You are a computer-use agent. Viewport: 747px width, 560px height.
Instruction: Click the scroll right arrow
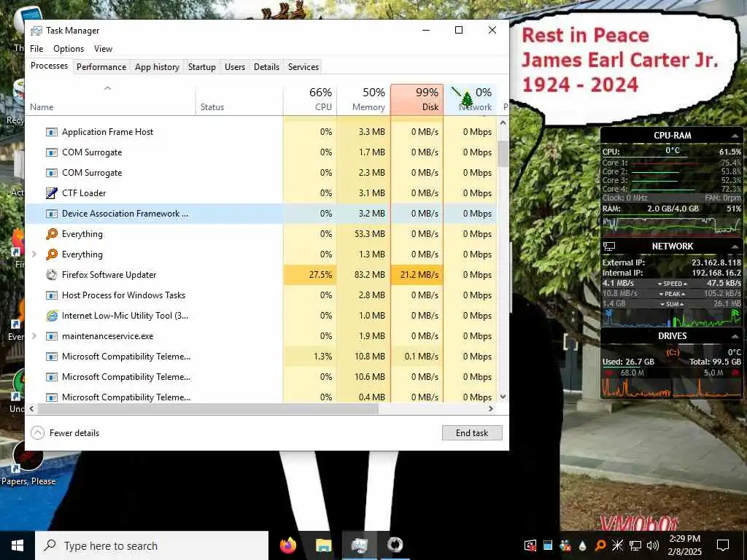[x=491, y=409]
